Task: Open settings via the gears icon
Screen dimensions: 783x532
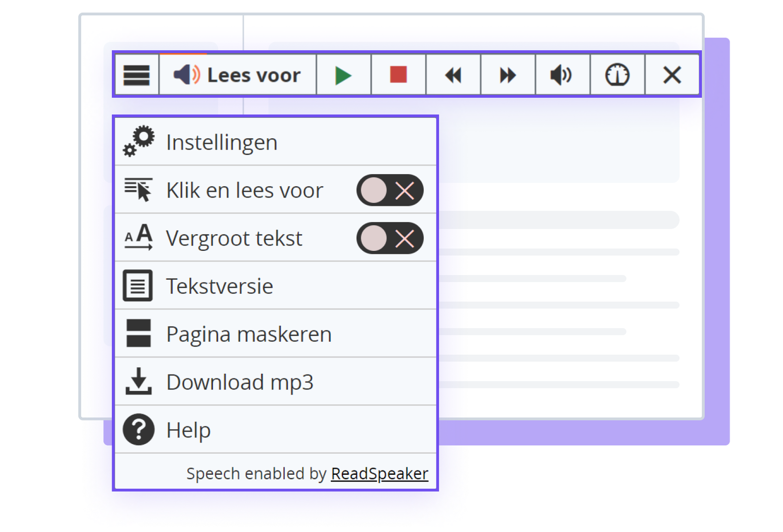Action: coord(138,142)
